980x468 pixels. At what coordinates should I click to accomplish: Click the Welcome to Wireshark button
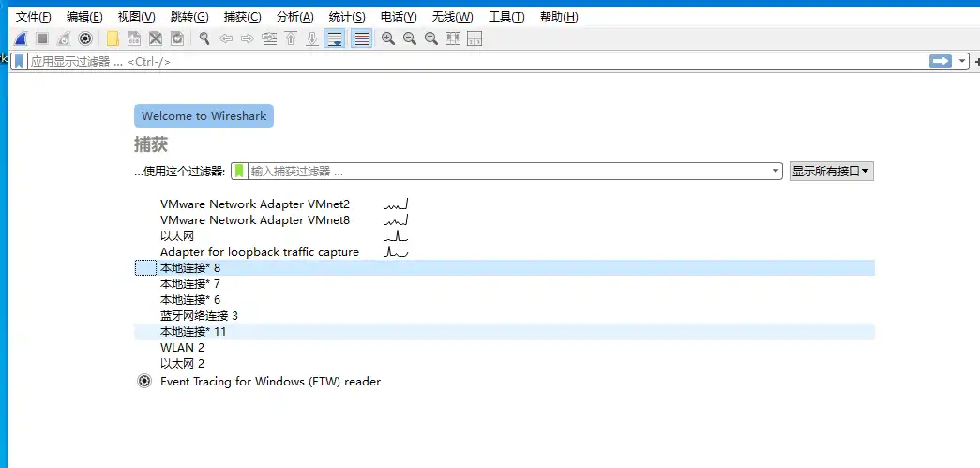click(204, 115)
